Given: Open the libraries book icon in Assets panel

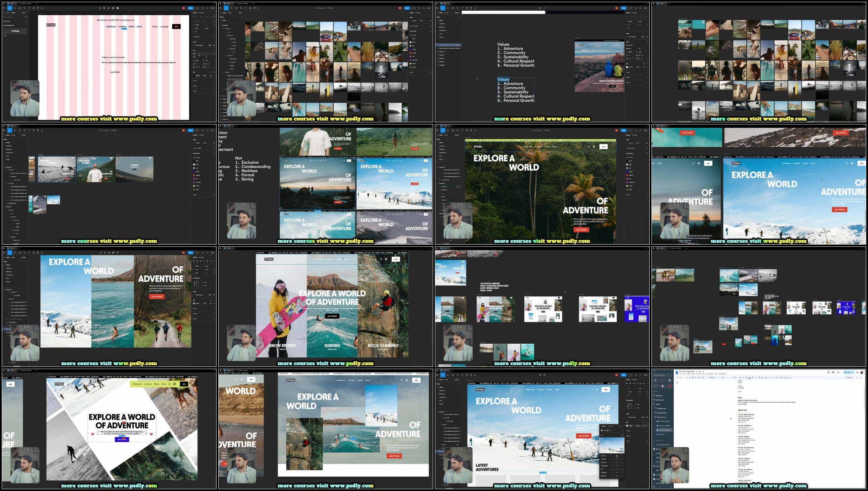Looking at the screenshot, I should [26, 17].
